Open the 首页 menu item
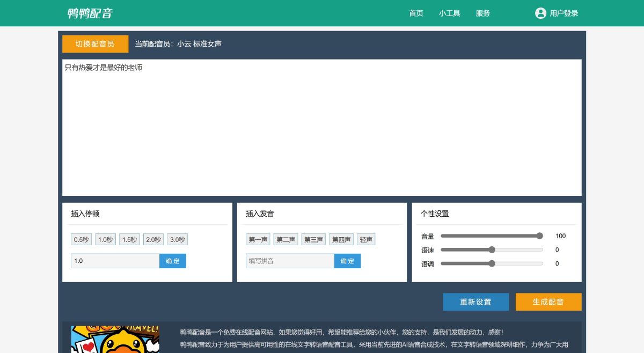This screenshot has height=353, width=644. coord(415,13)
